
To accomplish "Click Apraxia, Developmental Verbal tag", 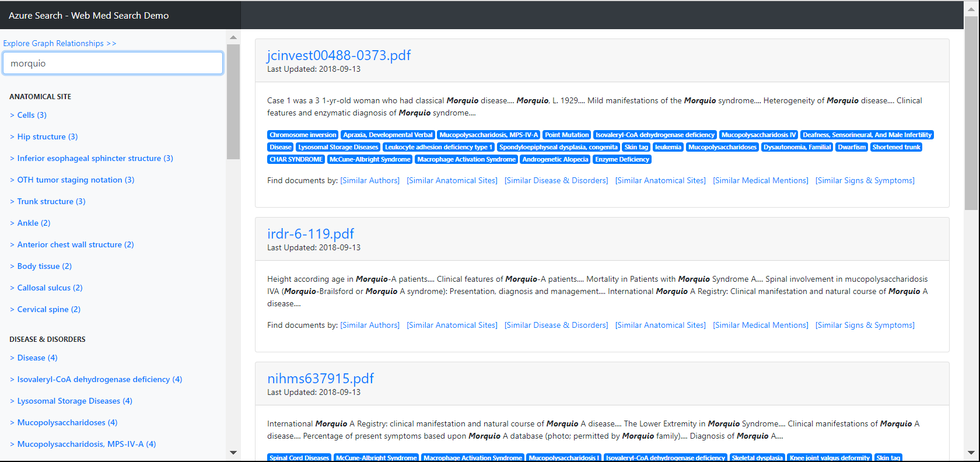I will [388, 135].
